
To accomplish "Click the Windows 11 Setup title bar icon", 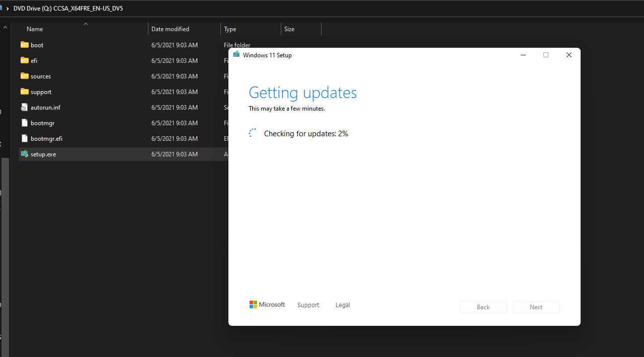I will click(236, 55).
